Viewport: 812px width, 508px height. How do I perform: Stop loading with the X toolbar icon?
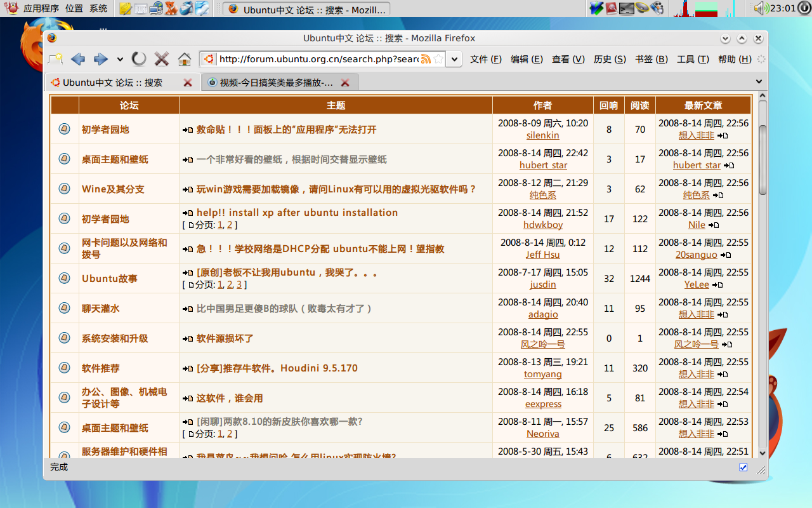(162, 59)
